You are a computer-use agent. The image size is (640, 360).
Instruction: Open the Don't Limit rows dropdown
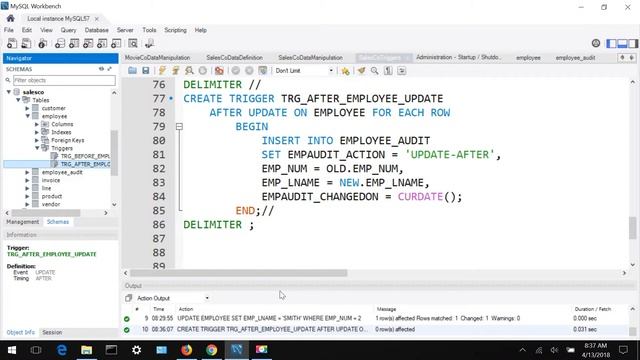304,71
